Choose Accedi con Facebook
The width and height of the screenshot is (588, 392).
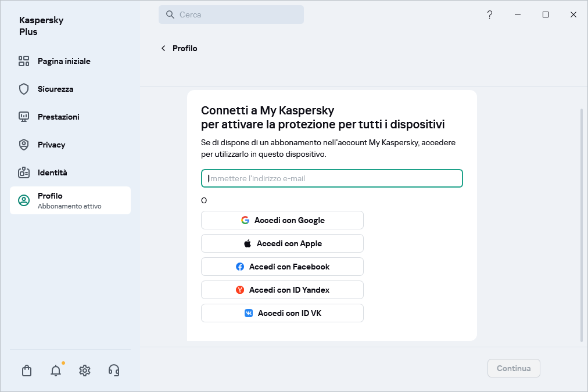pos(282,267)
